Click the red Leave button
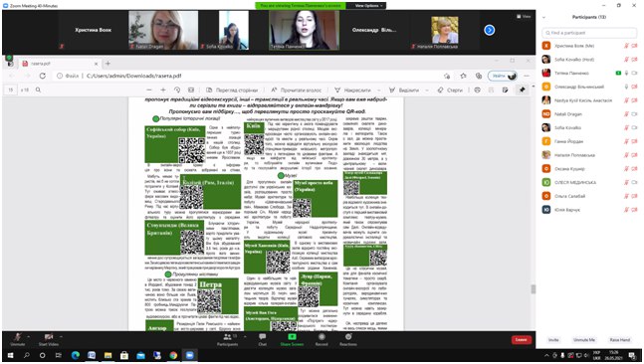This screenshot has width=644, height=364. tap(522, 340)
